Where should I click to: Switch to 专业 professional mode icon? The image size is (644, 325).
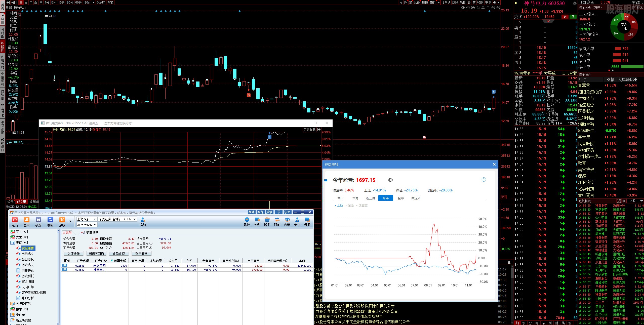point(297,222)
